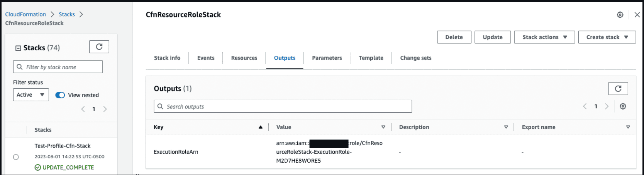Click the settings gear near stack title
This screenshot has width=644, height=175.
(620, 15)
